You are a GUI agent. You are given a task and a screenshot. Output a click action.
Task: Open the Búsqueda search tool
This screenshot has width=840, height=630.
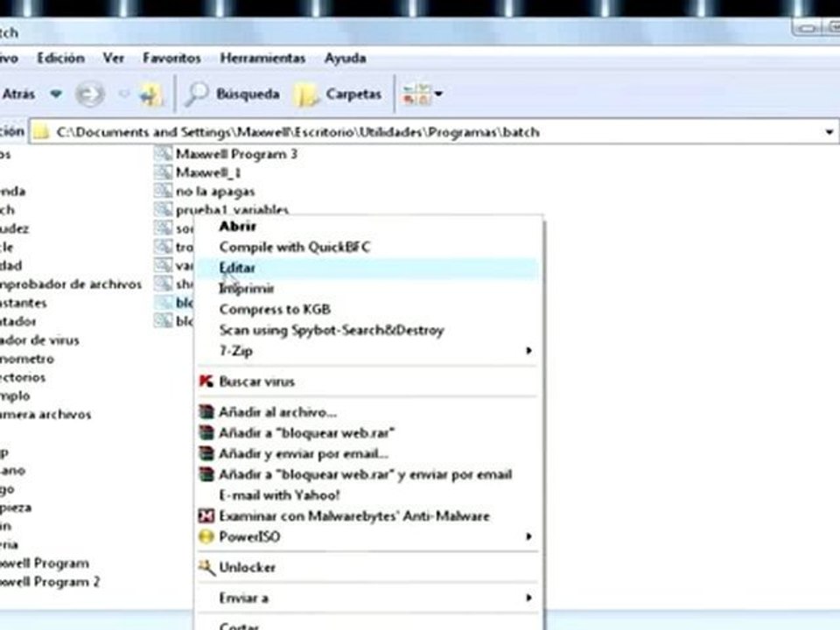[x=233, y=94]
